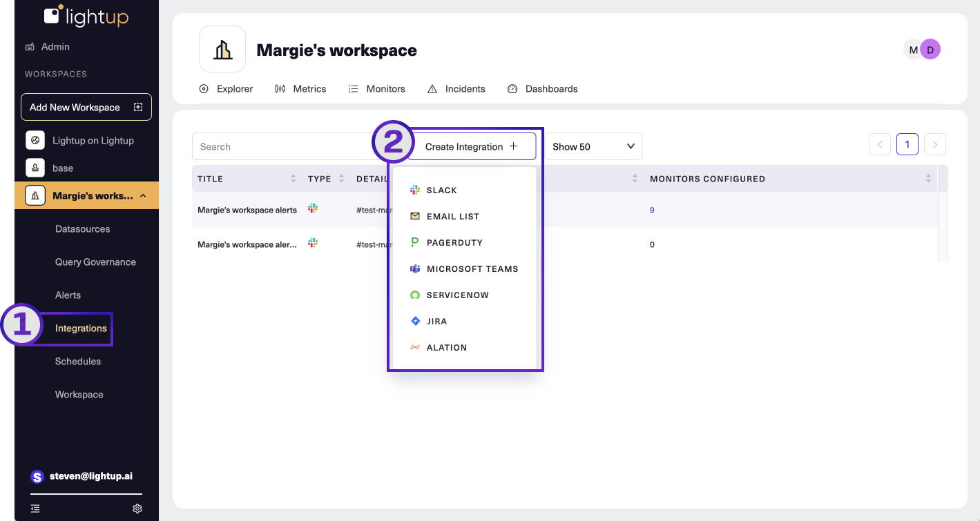Click the Microsoft Teams icon

coord(415,268)
